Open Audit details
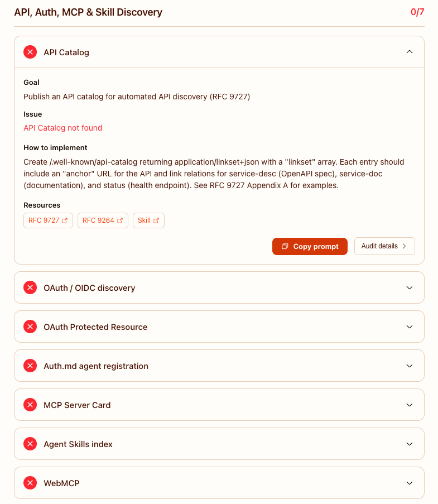438x504 pixels. point(384,246)
